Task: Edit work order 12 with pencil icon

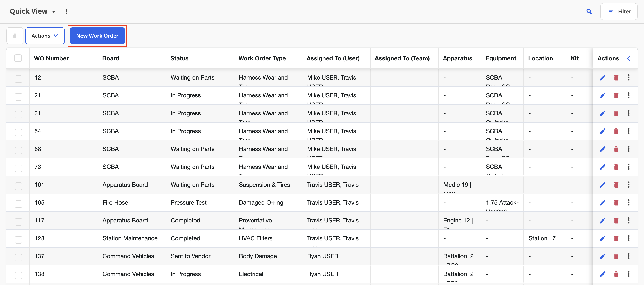Action: point(602,78)
